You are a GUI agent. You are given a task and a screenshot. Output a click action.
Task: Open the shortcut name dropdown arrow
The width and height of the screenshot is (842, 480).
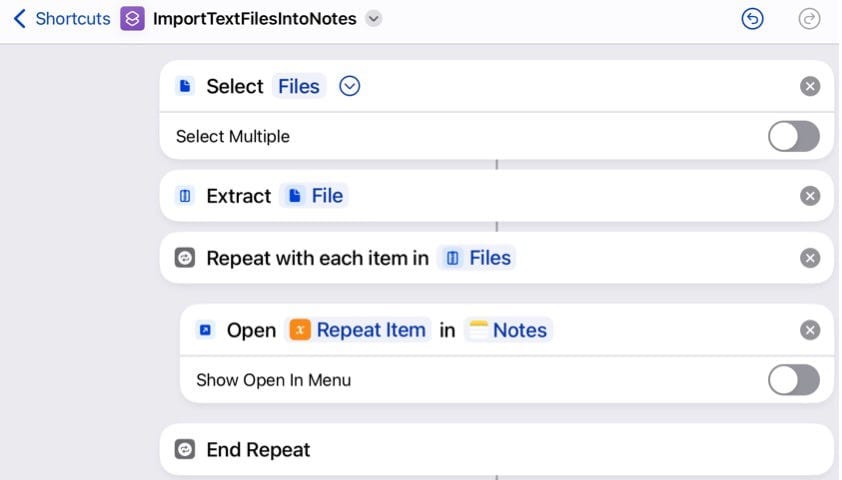[374, 19]
